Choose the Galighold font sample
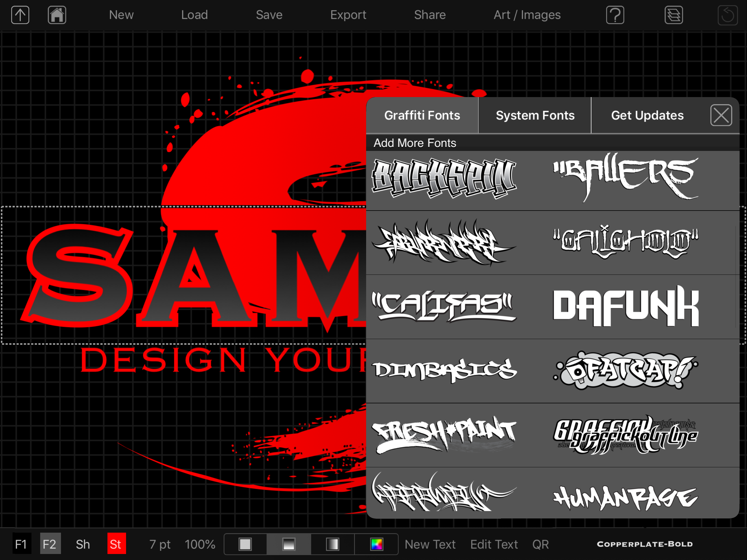This screenshot has width=747, height=560. pos(625,242)
